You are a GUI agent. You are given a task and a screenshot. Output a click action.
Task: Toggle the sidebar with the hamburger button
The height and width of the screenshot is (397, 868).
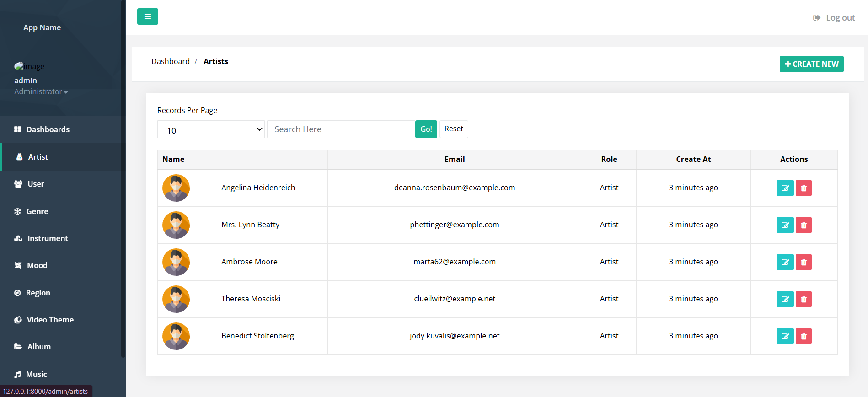(x=148, y=16)
